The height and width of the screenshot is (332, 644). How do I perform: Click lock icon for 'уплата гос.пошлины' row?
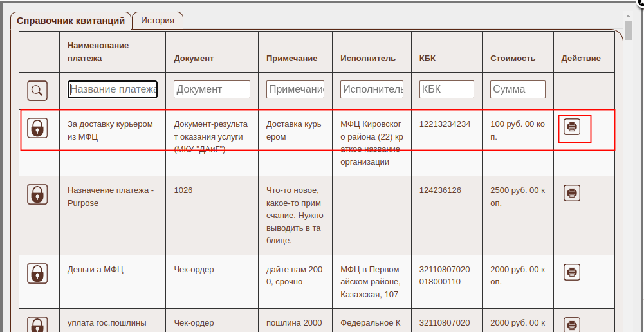click(x=37, y=324)
